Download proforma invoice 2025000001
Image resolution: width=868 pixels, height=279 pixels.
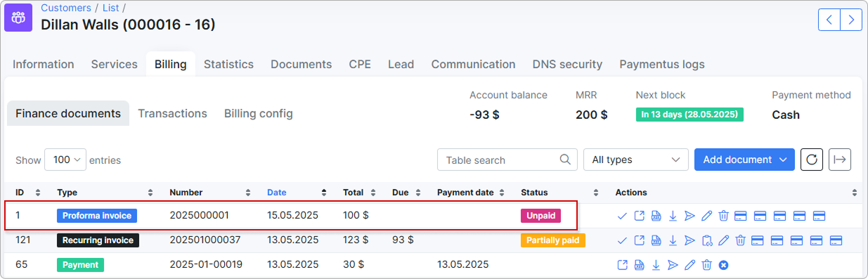[673, 216]
